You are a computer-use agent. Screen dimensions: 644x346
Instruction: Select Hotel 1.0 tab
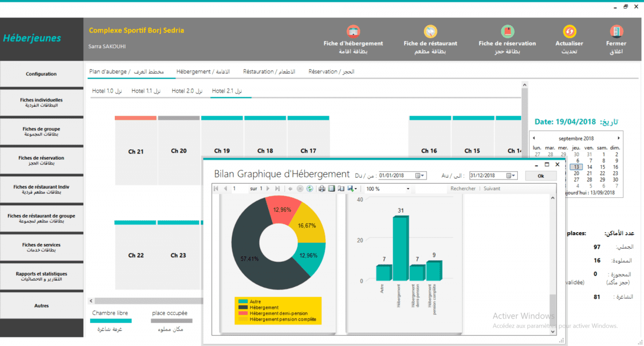pyautogui.click(x=107, y=91)
